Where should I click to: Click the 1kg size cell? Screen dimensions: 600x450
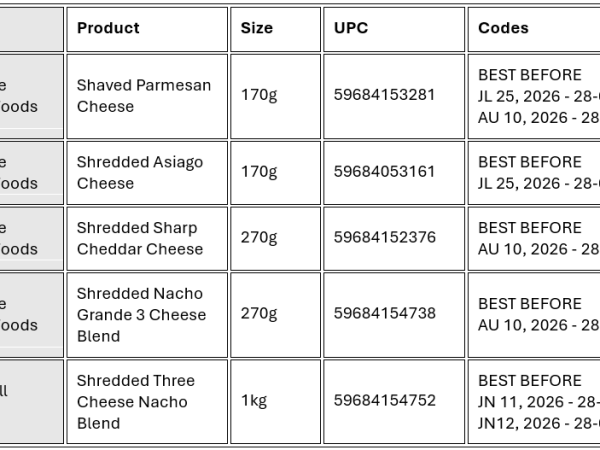(x=254, y=401)
